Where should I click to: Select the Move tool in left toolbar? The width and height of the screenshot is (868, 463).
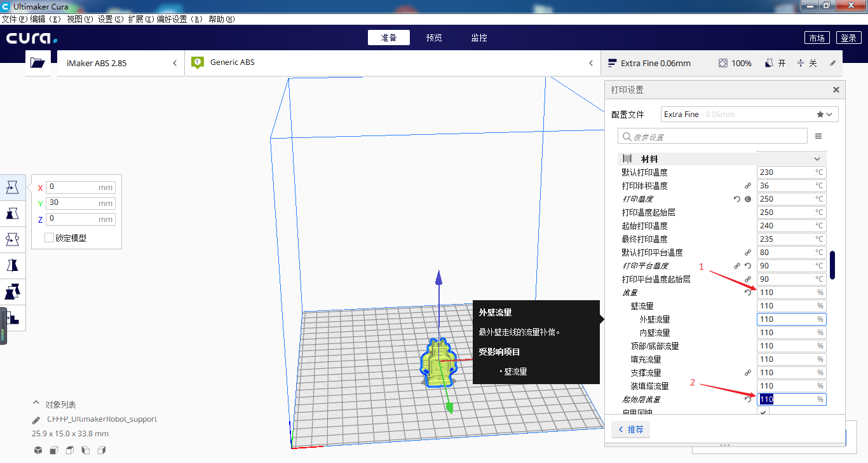[12, 187]
